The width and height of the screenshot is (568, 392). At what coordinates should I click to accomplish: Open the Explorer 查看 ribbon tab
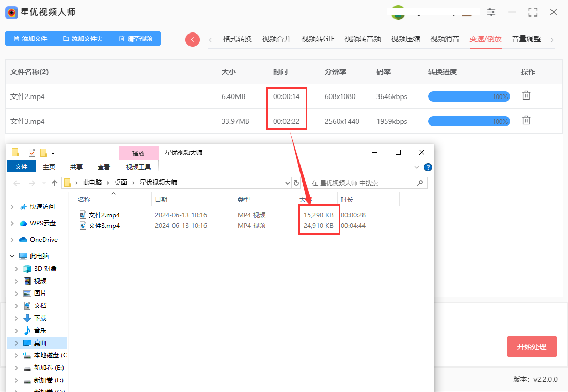(x=104, y=167)
